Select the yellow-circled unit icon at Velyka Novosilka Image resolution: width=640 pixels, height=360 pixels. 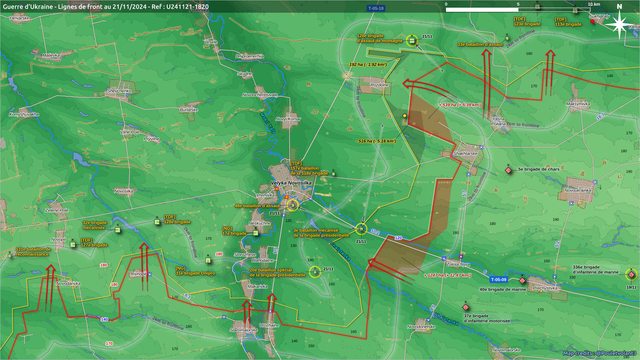(292, 205)
